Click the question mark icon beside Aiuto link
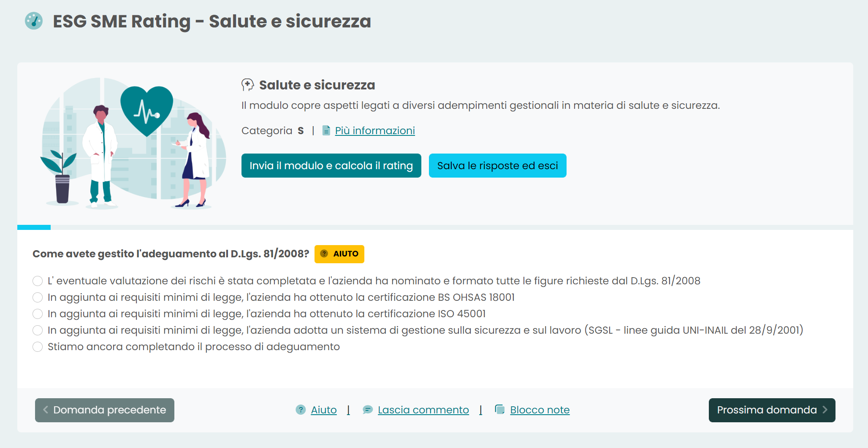868x448 pixels. pyautogui.click(x=301, y=410)
